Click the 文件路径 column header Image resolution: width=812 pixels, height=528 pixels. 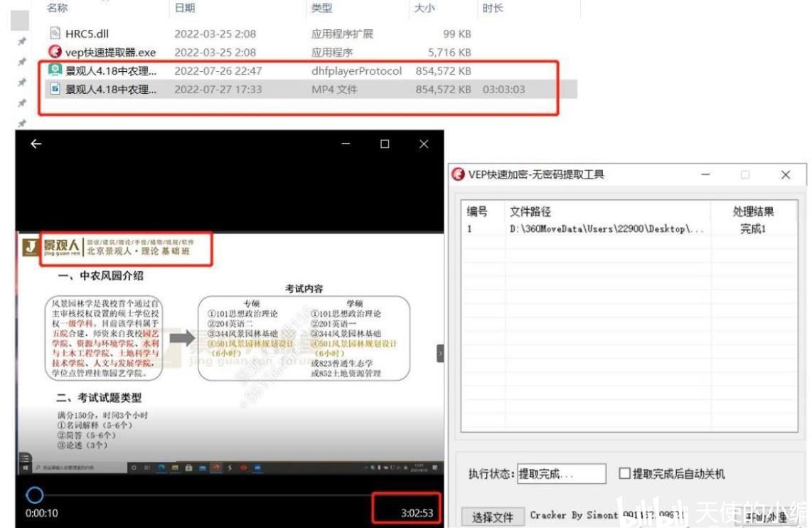point(530,211)
